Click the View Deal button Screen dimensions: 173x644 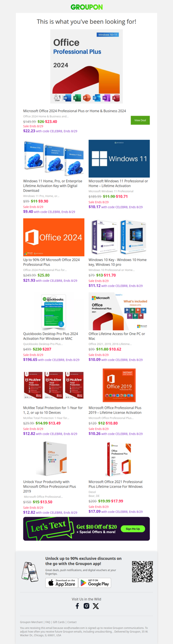[x=140, y=120]
